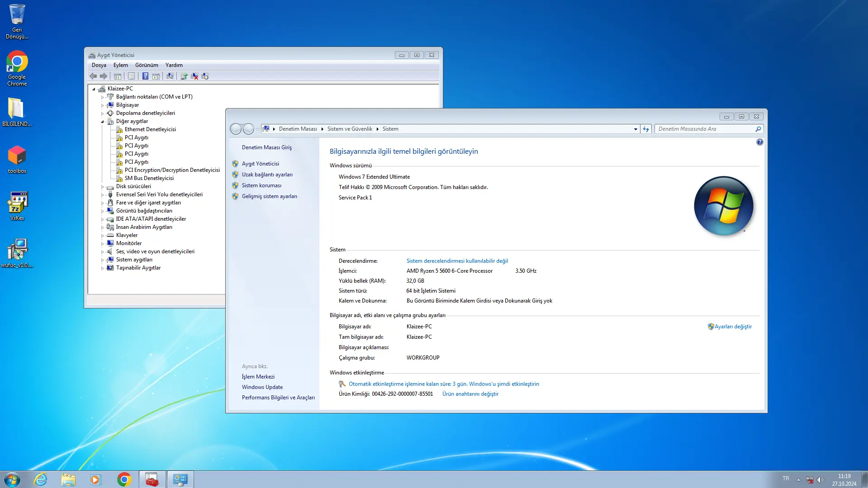Image resolution: width=868 pixels, height=488 pixels.
Task: Select the BİLGİLEND... folder on desktop
Action: click(x=17, y=113)
